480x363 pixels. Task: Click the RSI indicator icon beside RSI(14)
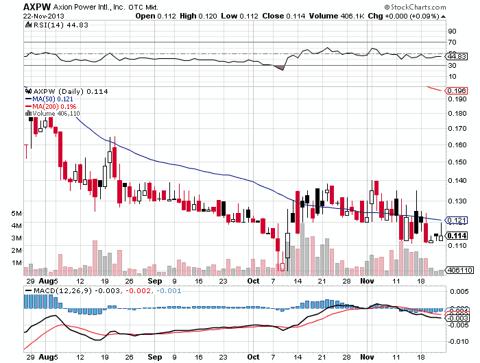pos(28,25)
